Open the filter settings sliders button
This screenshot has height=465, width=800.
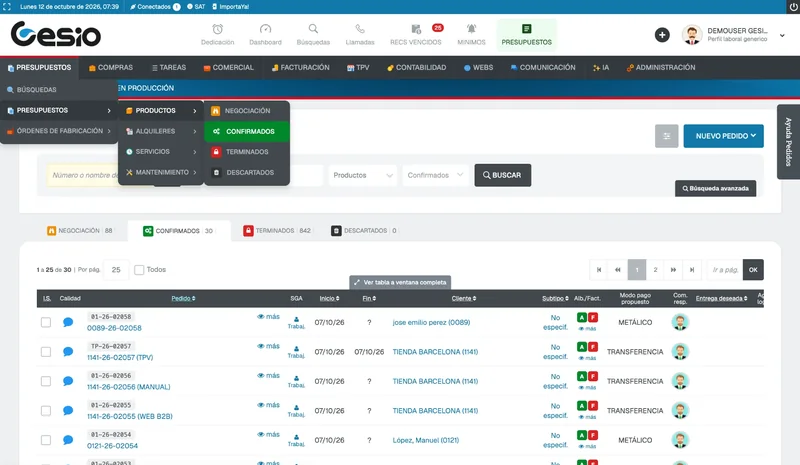click(666, 136)
